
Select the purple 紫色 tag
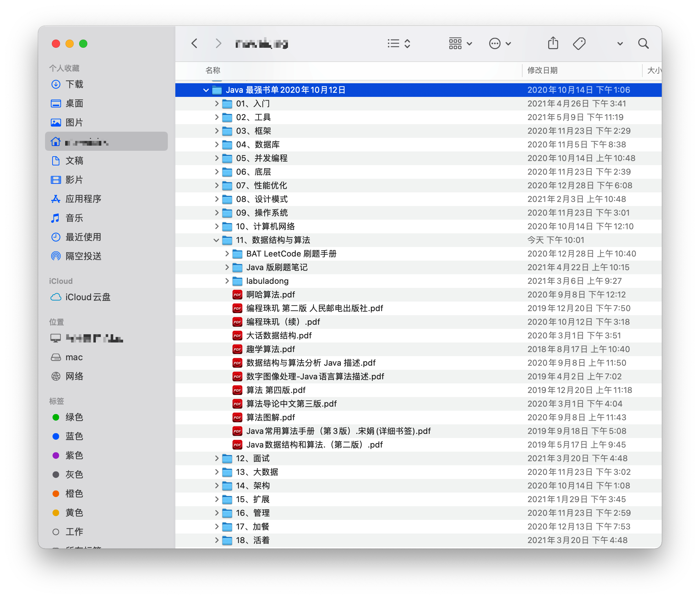point(74,455)
